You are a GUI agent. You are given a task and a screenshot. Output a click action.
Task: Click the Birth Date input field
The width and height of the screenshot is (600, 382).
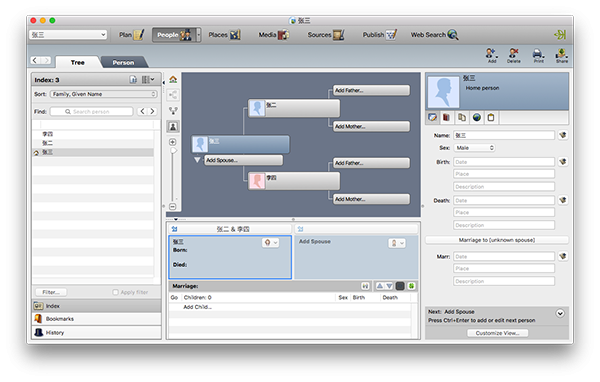coord(504,162)
